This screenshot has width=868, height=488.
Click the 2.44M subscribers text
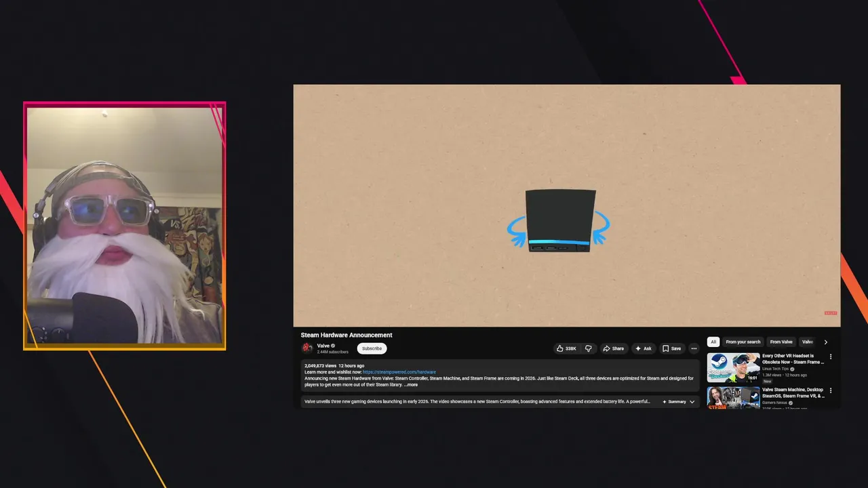point(332,352)
